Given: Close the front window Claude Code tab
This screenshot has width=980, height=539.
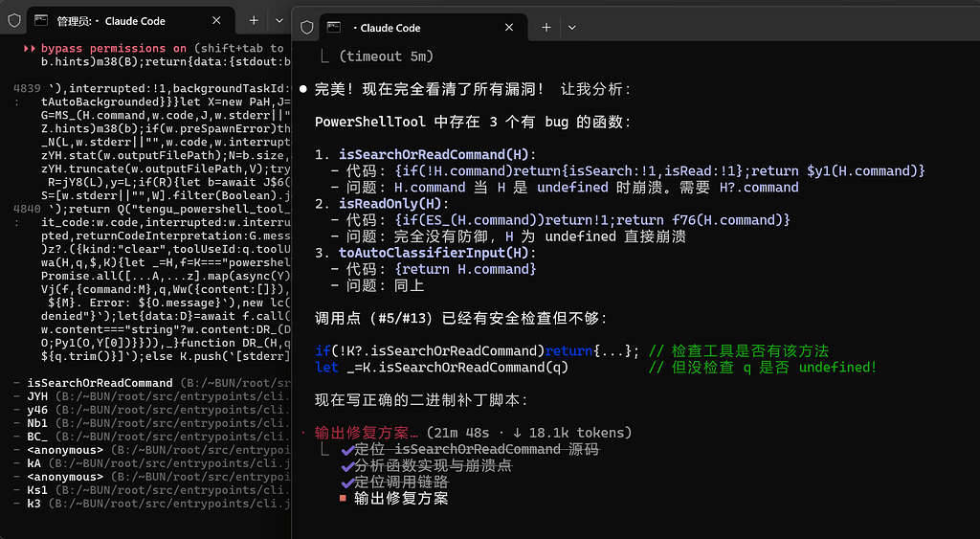Looking at the screenshot, I should click(509, 28).
